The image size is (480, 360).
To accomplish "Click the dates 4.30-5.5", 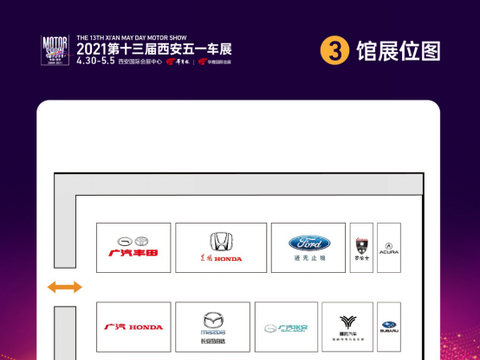I will pos(95,61).
